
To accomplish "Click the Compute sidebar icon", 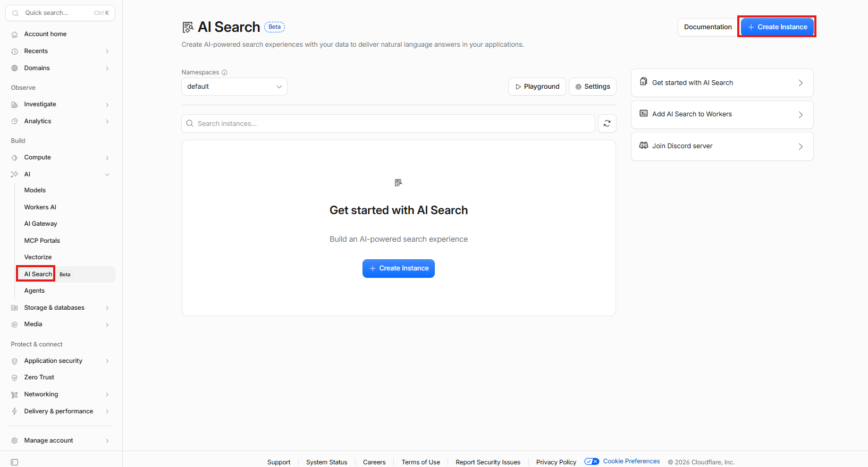I will [x=14, y=158].
